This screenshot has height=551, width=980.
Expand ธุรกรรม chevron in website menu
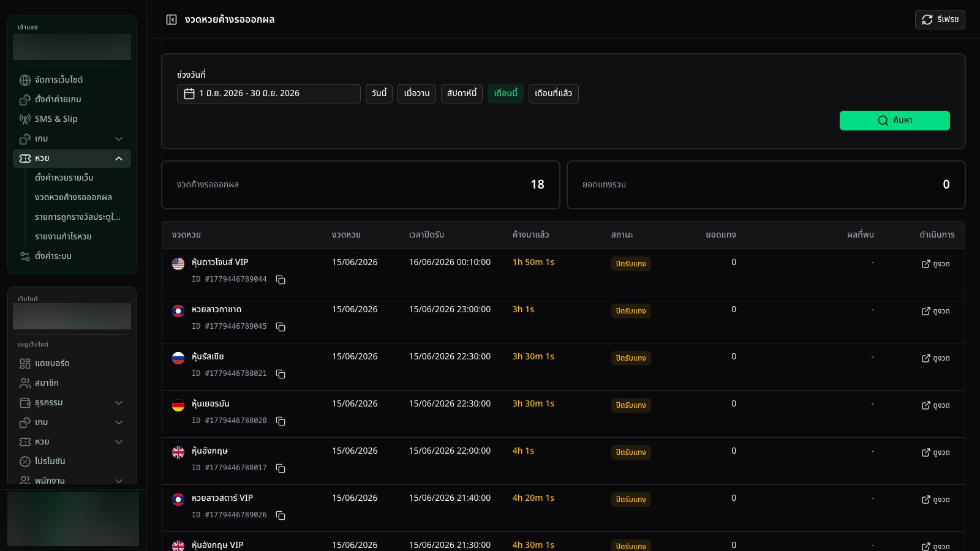(x=119, y=403)
